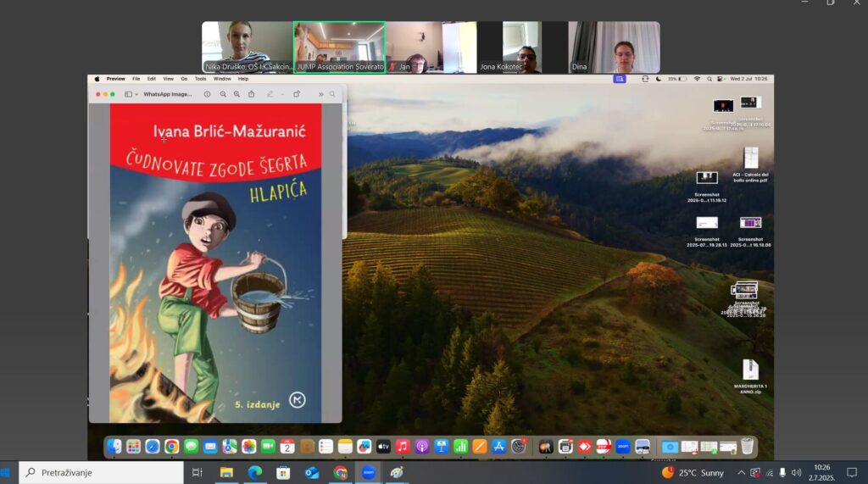Open Messages from the Mac dock
This screenshot has height=484, width=868.
[x=191, y=447]
